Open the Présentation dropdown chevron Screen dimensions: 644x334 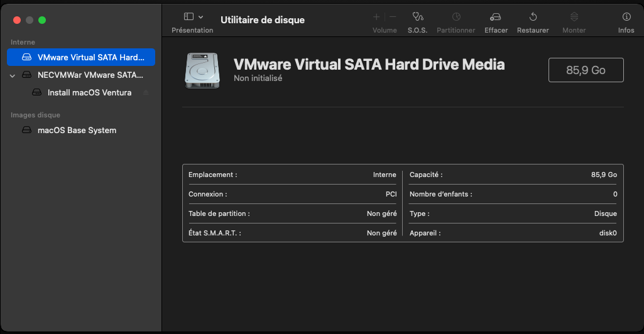point(201,17)
